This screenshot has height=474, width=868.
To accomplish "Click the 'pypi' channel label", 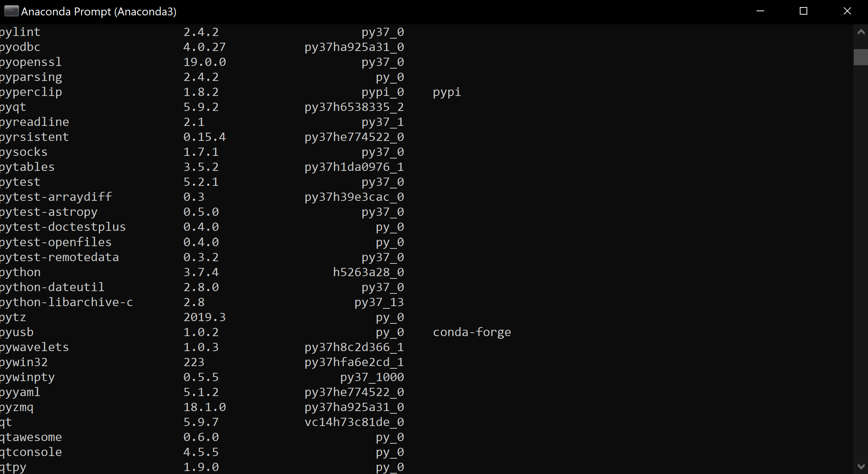I will pos(447,92).
